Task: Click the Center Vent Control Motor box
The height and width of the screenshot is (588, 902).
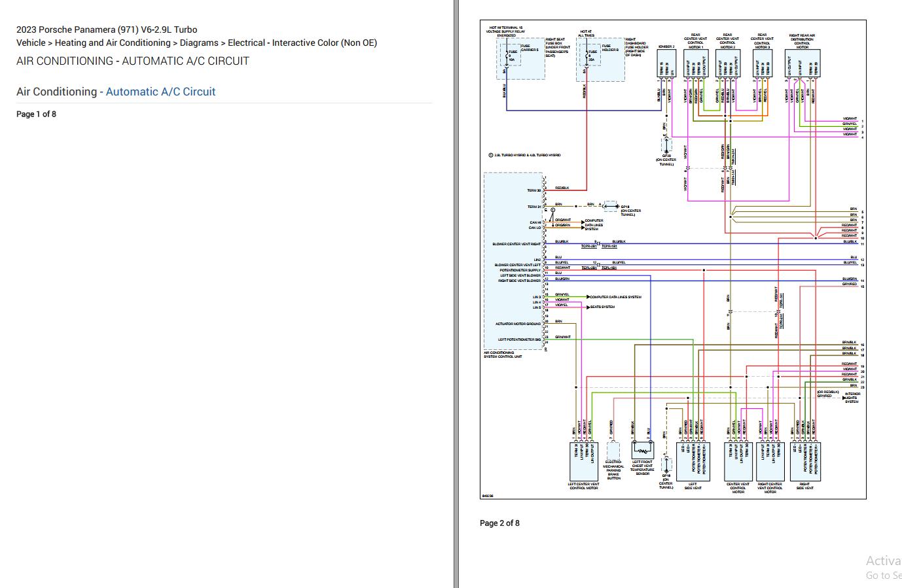Action: point(738,461)
